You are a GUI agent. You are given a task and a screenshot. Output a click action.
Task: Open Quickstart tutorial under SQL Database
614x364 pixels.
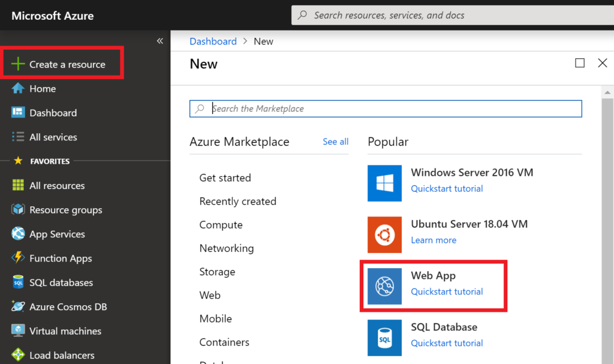(447, 343)
